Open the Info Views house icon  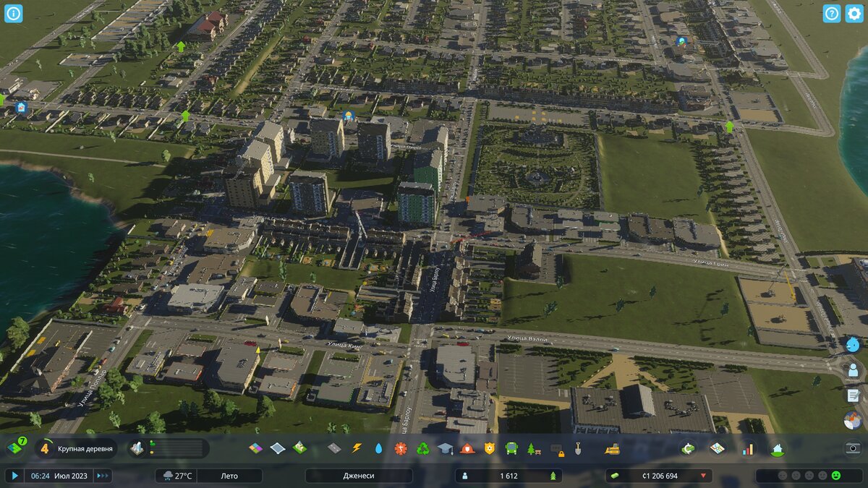pyautogui.click(x=777, y=448)
